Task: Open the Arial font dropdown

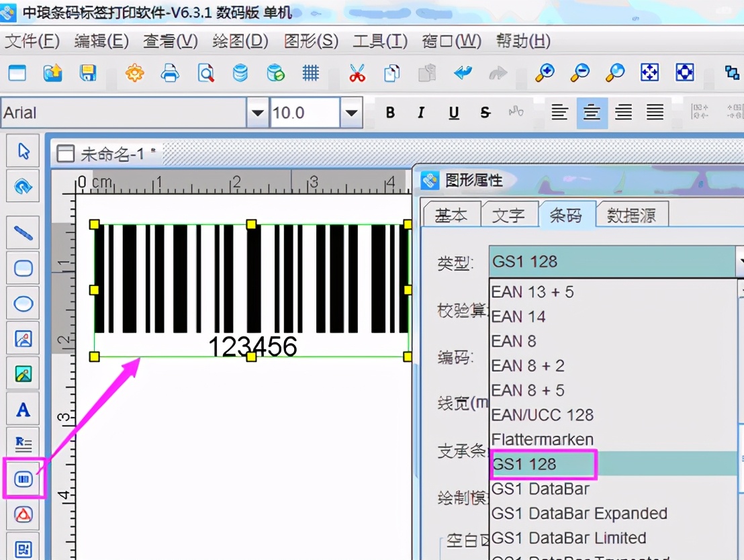Action: tap(257, 113)
